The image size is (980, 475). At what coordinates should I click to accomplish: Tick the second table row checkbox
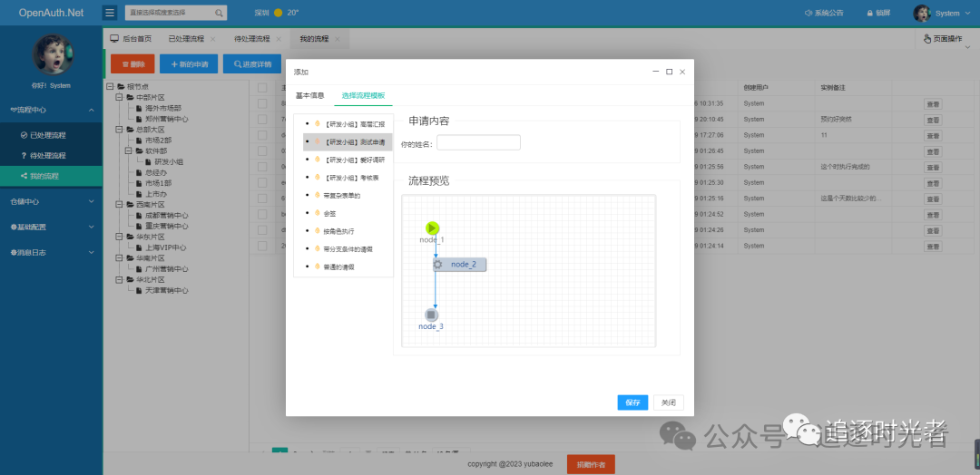pyautogui.click(x=262, y=120)
